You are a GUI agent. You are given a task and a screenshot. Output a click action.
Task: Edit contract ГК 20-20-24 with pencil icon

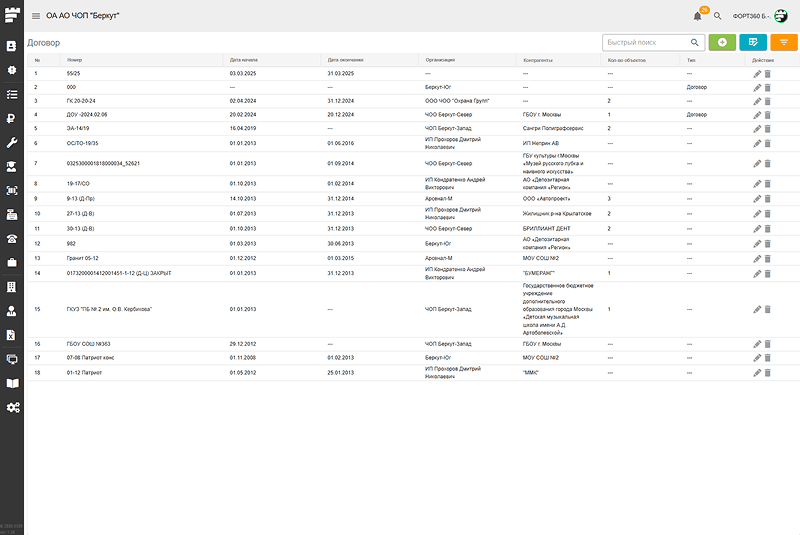pyautogui.click(x=757, y=101)
